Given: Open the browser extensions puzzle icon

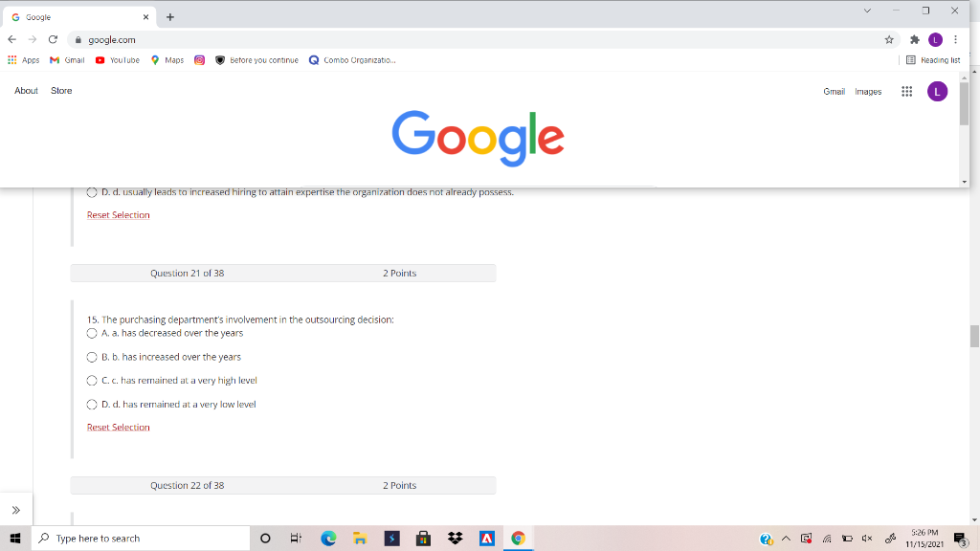Looking at the screenshot, I should point(912,39).
